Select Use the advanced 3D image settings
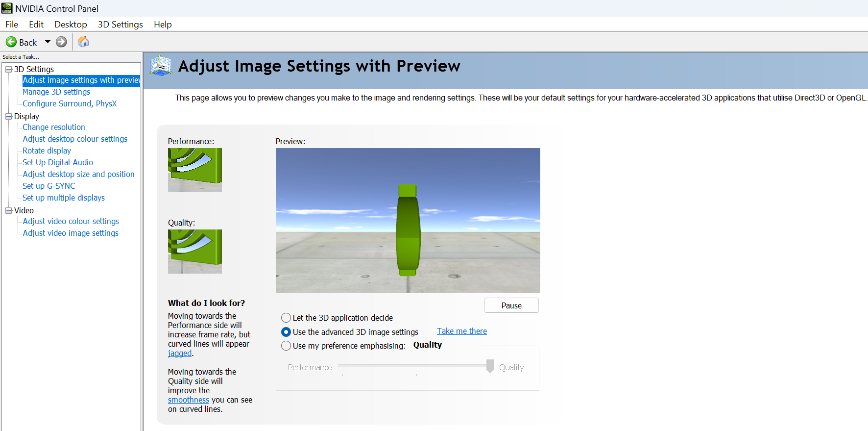Screen dimensions: 868x431 (x=286, y=332)
